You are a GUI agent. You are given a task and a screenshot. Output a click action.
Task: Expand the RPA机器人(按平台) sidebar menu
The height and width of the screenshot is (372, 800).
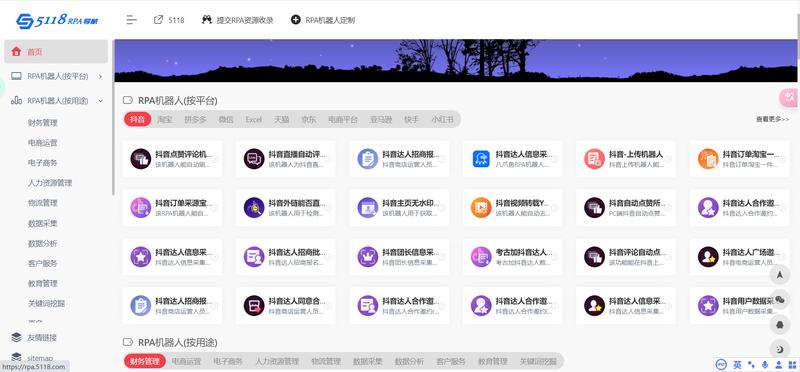point(56,76)
